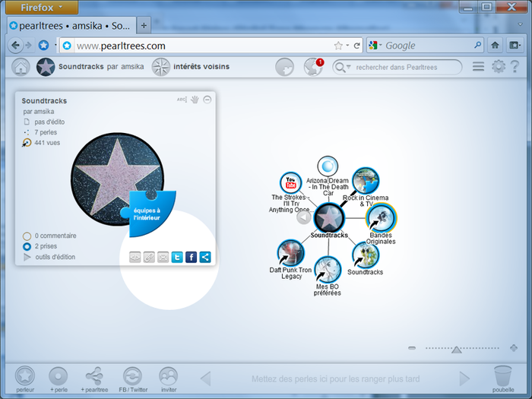Viewport: 532px width, 399px height.
Task: Share the pearltree on Facebook
Action: [x=191, y=257]
